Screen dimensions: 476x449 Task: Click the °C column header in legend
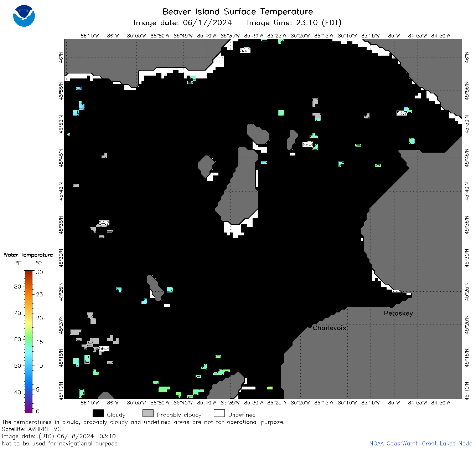tap(39, 263)
